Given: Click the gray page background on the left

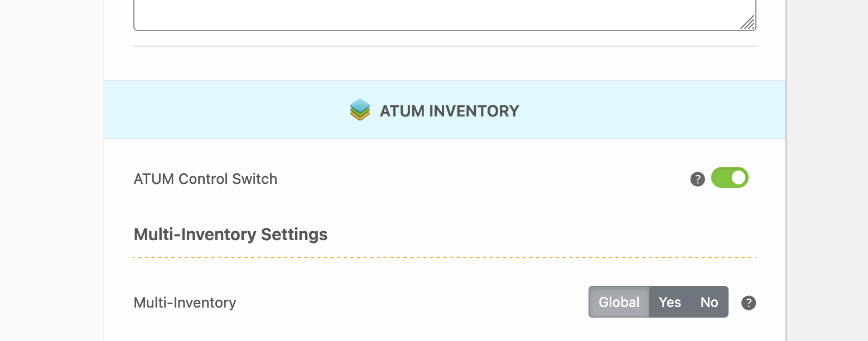Looking at the screenshot, I should tap(50, 167).
